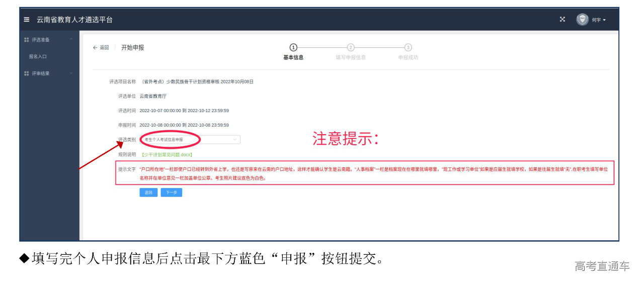
Task: Toggle fullscreen with the expand arrows icon
Action: tap(562, 20)
